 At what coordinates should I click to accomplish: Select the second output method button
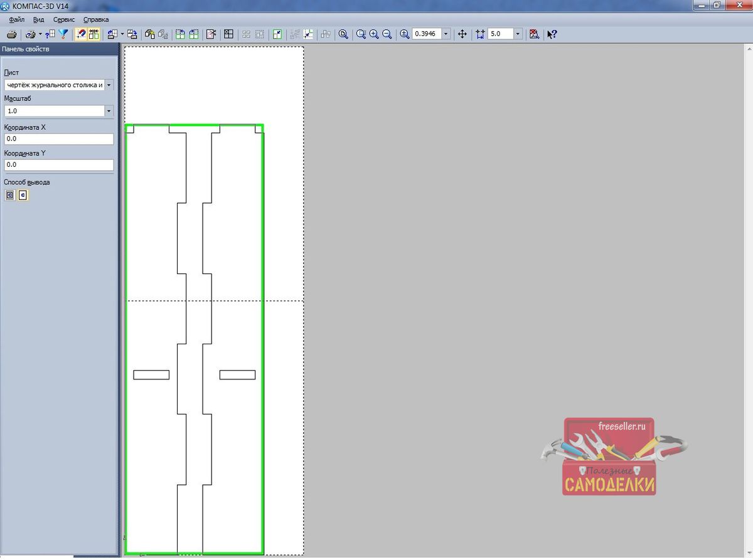[x=23, y=195]
